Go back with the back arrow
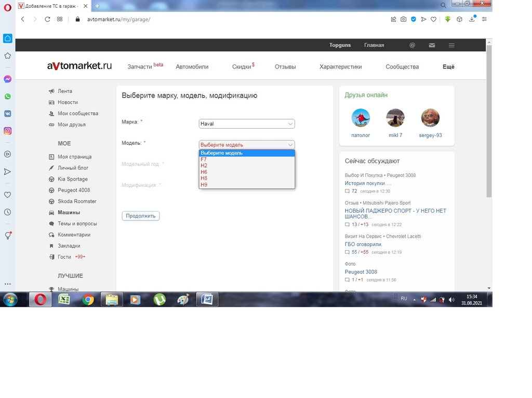This screenshot has height=398, width=532. click(23, 19)
